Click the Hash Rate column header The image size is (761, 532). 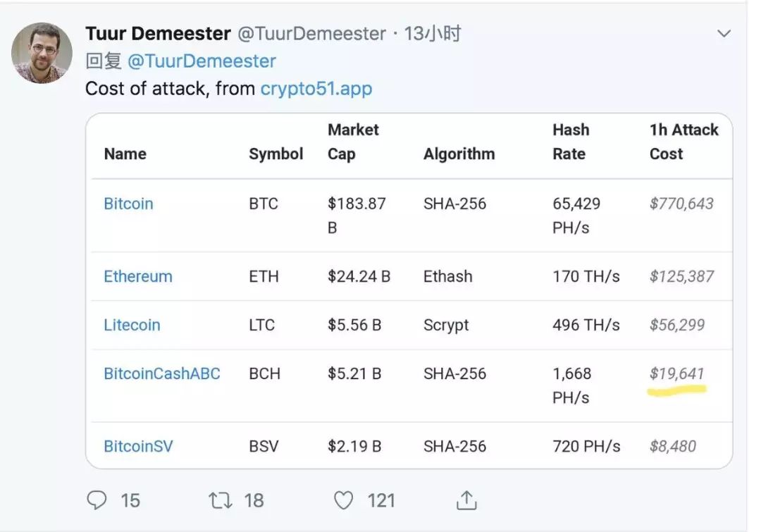(x=571, y=142)
